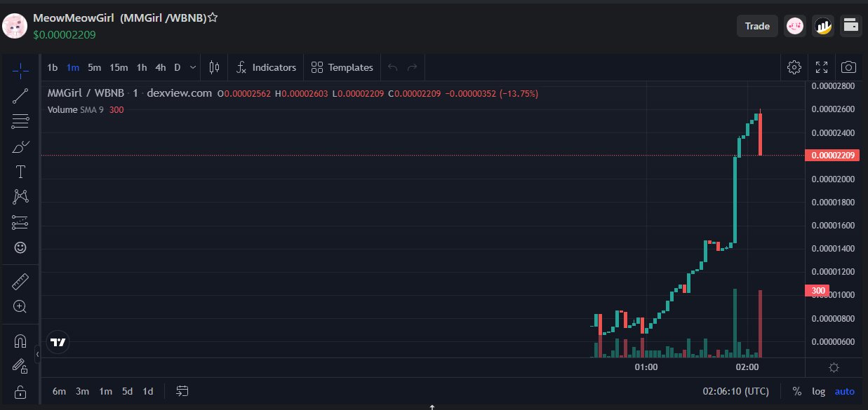Select the 1d range at the bottom
This screenshot has width=868, height=410.
pyautogui.click(x=147, y=391)
